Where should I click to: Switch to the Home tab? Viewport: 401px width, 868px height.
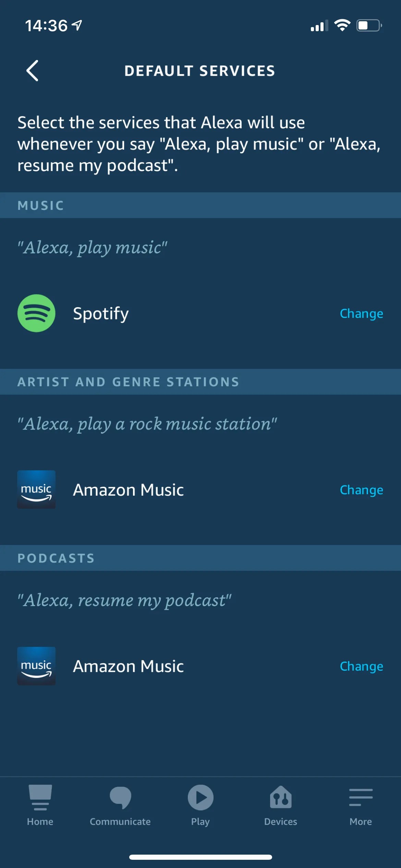point(40,797)
